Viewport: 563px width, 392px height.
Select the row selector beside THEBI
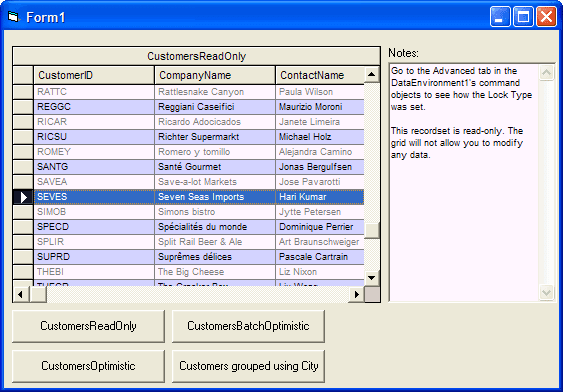pos(23,272)
